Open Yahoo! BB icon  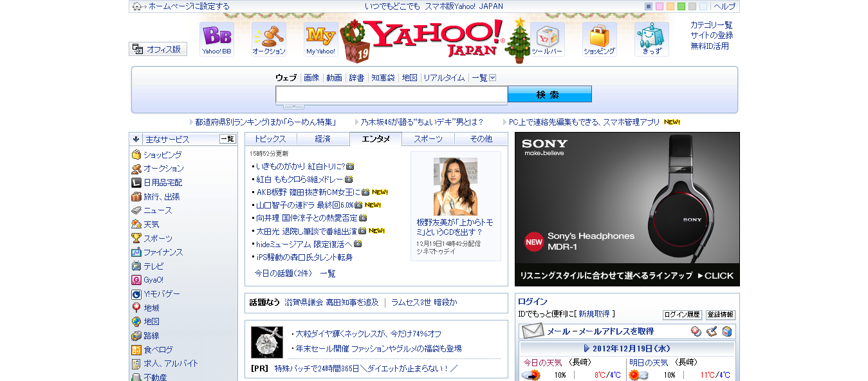(216, 39)
